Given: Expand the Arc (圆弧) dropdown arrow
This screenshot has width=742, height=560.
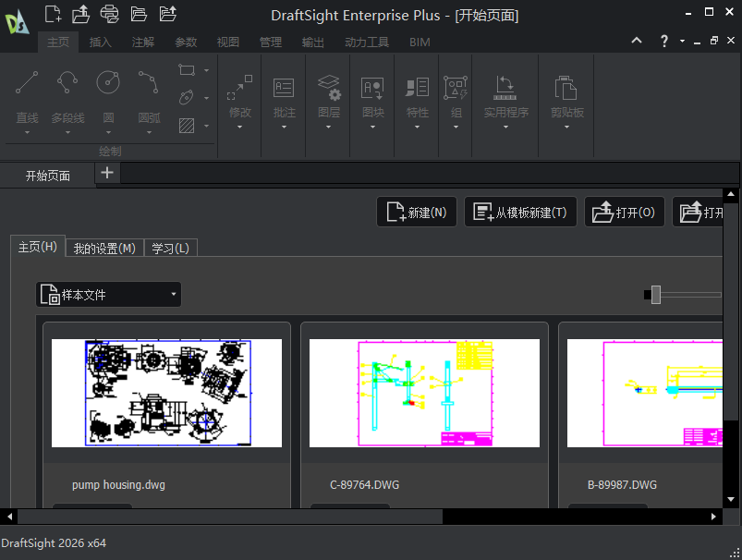Looking at the screenshot, I should point(149,132).
